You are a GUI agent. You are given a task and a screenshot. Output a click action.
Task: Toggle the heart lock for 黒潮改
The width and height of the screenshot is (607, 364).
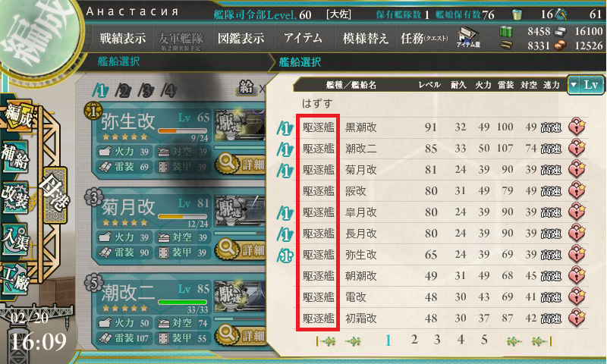pos(577,127)
